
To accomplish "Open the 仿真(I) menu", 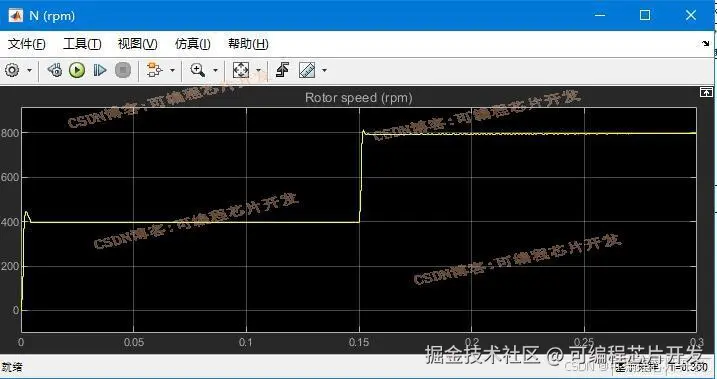I will [193, 44].
